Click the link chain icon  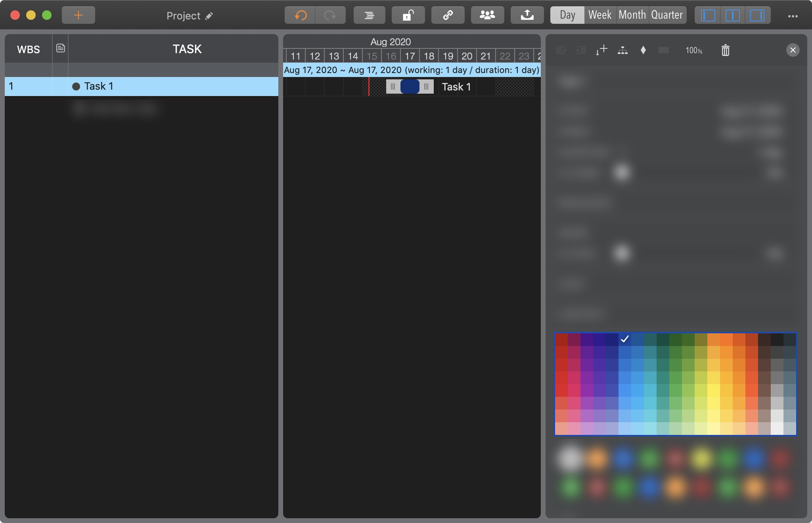click(x=448, y=15)
